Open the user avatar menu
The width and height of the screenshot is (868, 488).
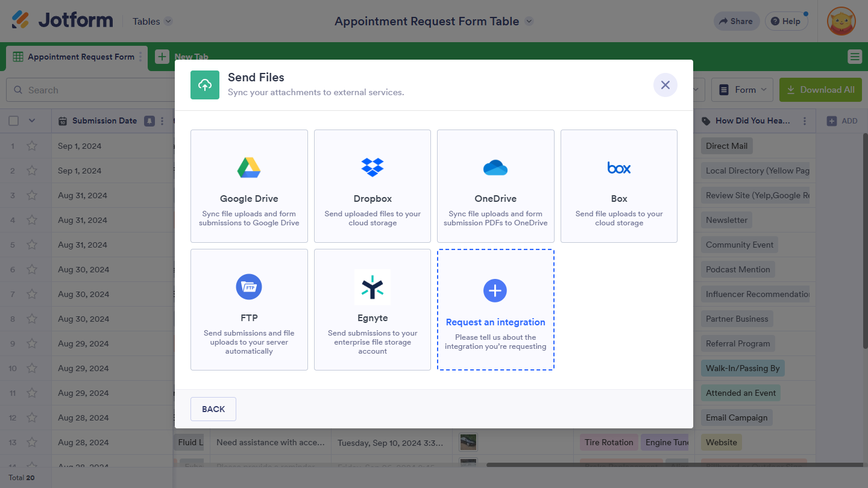tap(841, 21)
